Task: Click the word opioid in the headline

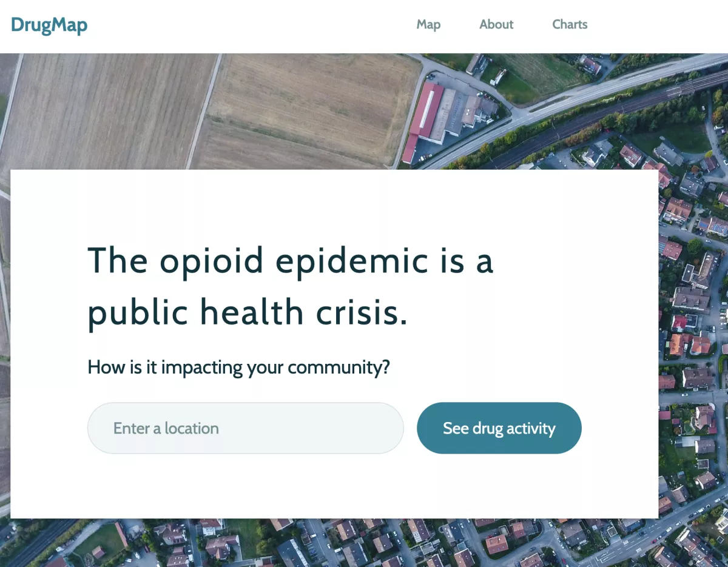Action: tap(212, 262)
